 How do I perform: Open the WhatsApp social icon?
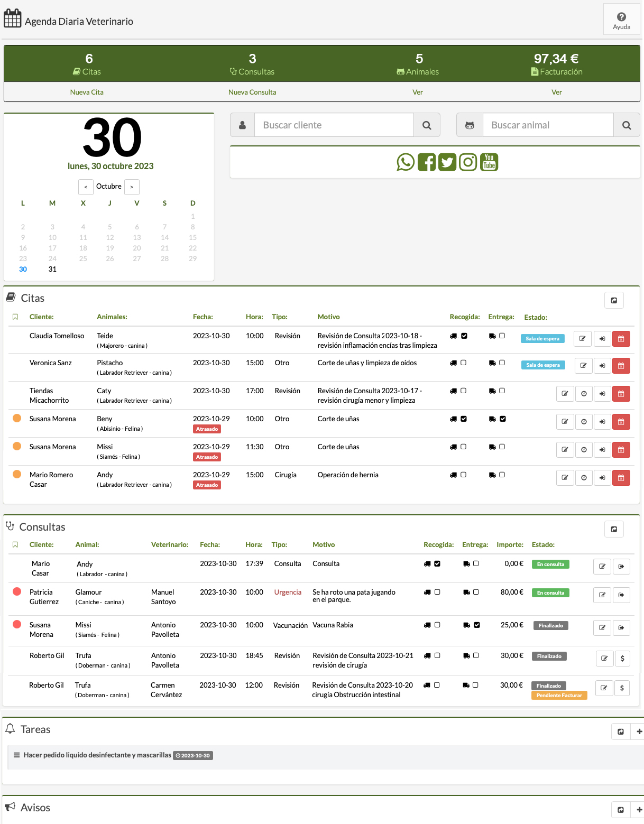406,162
